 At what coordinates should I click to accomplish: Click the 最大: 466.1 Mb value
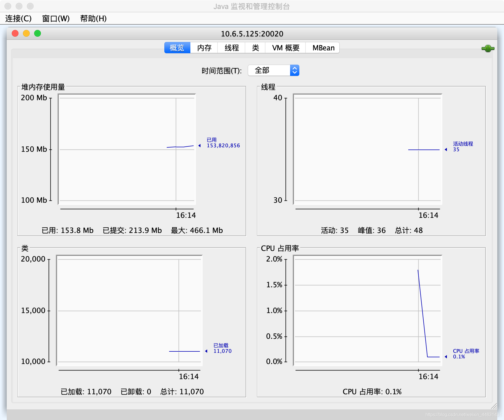click(x=197, y=230)
